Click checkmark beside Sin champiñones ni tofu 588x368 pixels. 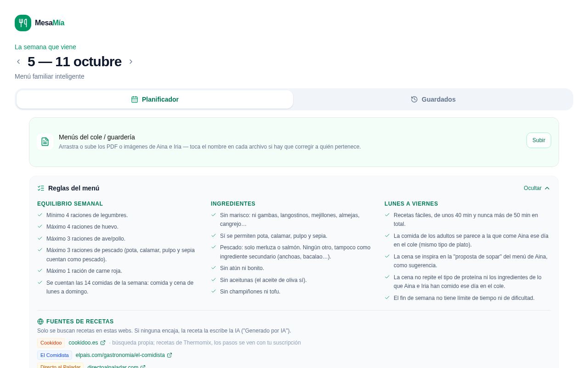point(214,291)
